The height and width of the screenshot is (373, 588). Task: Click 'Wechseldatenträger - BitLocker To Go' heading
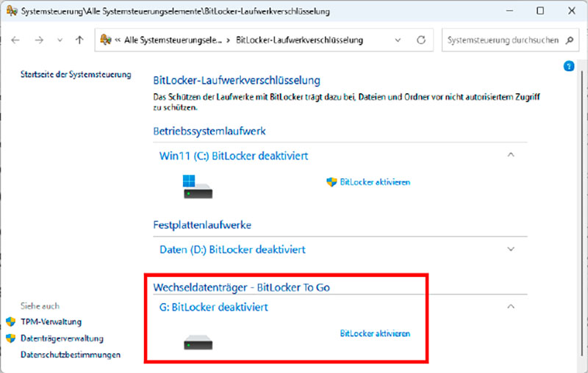pos(242,287)
